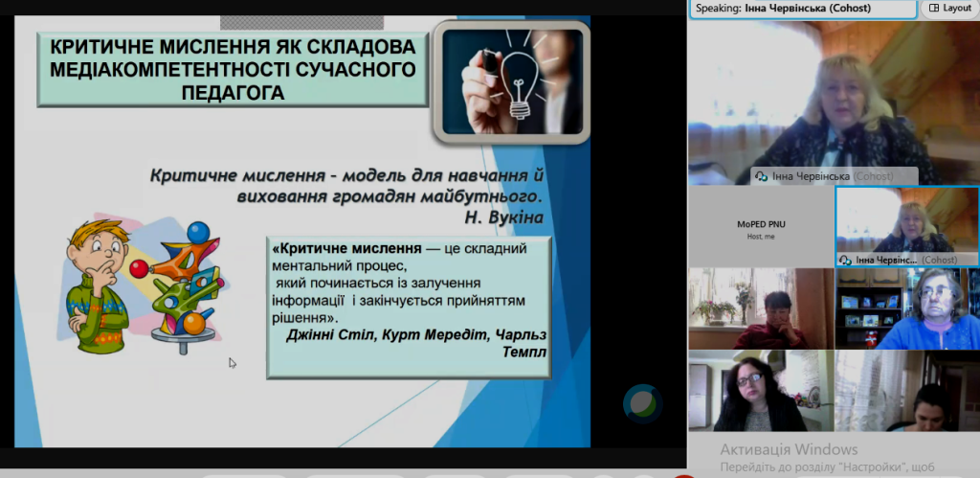The height and width of the screenshot is (478, 980).
Task: Open the Layout options
Action: click(x=950, y=8)
